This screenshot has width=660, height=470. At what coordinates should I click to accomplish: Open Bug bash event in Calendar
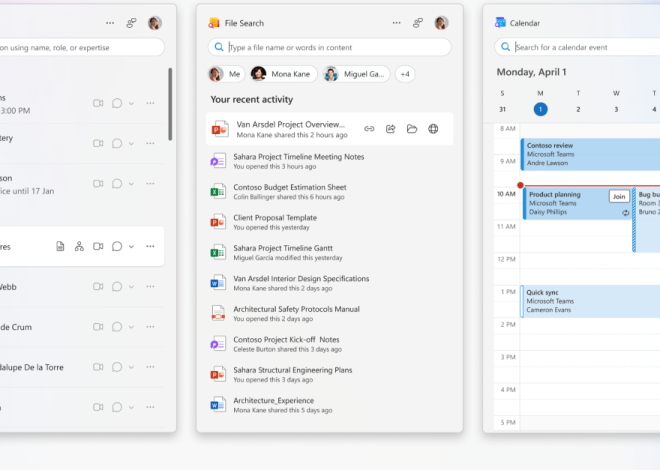coord(647,220)
